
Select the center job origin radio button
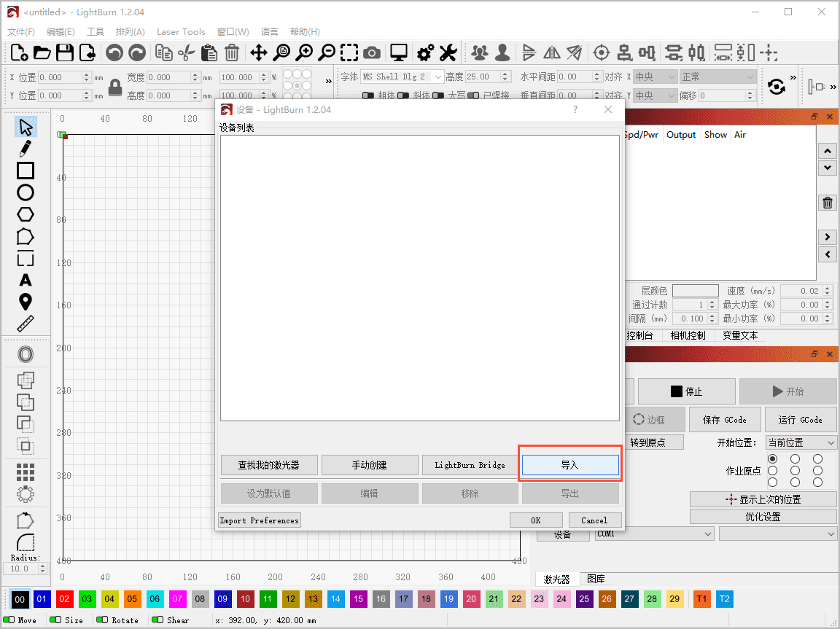point(795,471)
